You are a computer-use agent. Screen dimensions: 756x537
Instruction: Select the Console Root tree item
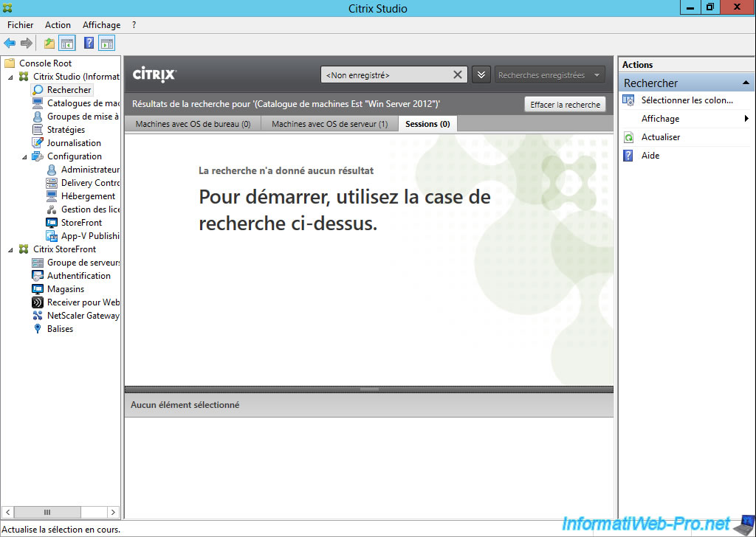45,63
